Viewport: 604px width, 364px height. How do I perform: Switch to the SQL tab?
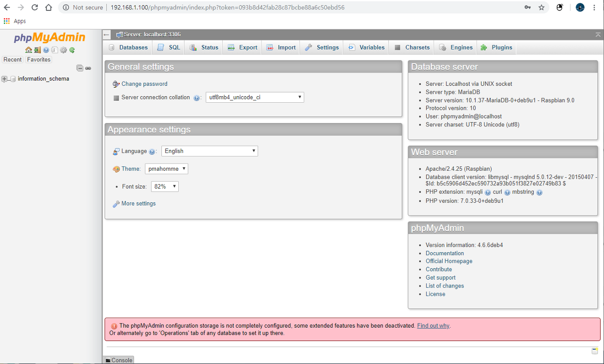(168, 48)
